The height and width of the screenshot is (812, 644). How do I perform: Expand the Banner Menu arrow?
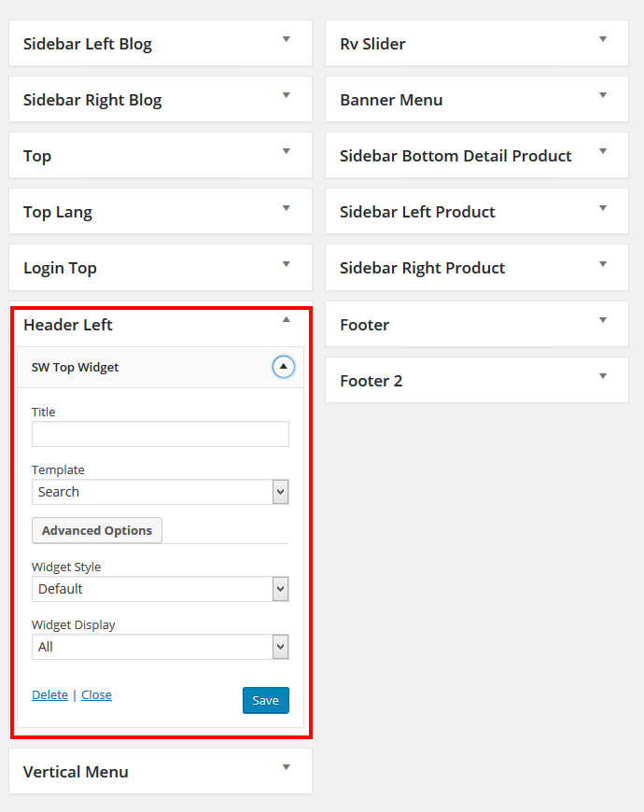click(x=603, y=95)
